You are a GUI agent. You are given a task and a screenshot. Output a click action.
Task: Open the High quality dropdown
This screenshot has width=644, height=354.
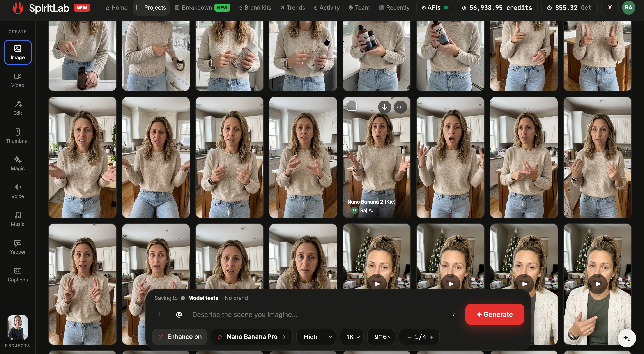point(316,337)
